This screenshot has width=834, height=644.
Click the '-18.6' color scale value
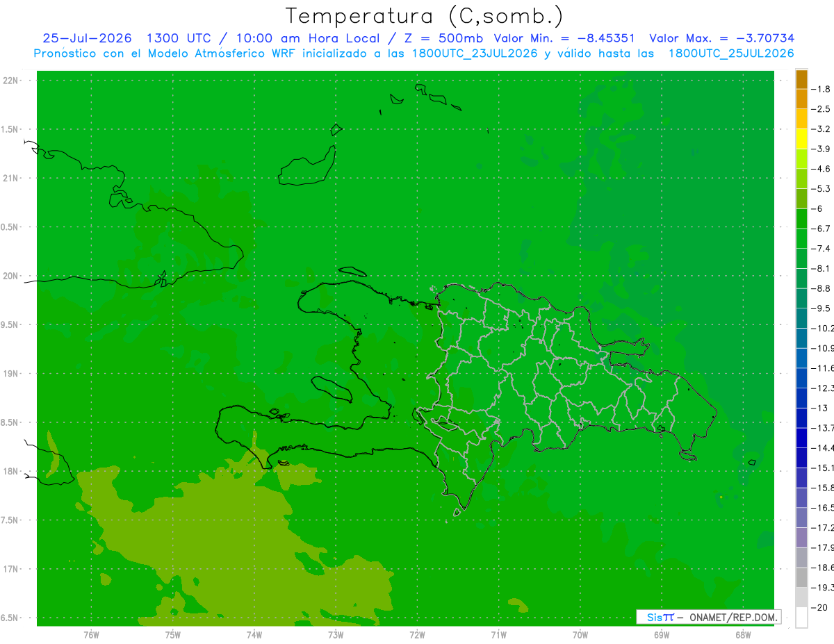pyautogui.click(x=822, y=568)
